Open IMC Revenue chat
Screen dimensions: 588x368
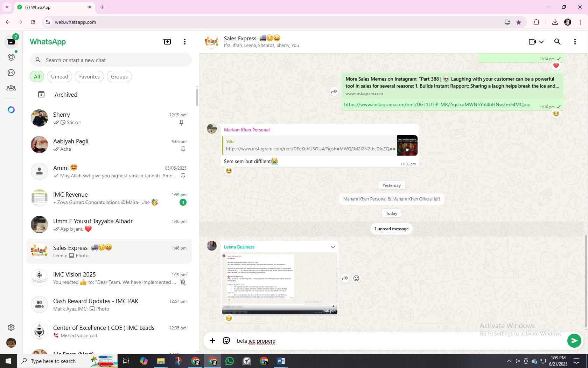[x=109, y=198]
